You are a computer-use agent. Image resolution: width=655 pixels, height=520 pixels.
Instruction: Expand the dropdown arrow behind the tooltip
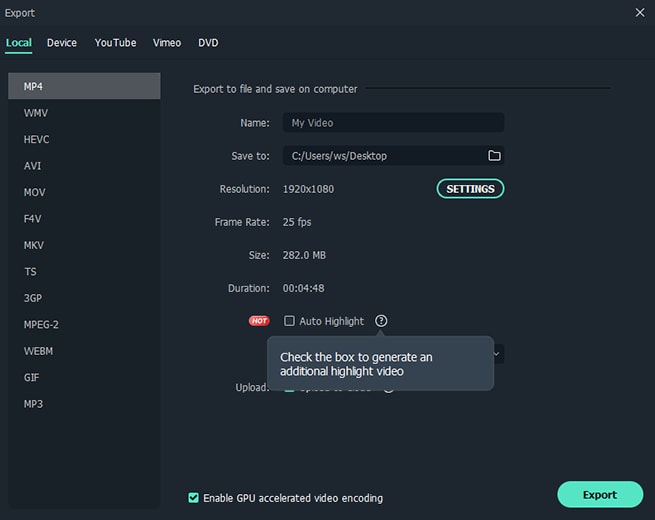point(497,354)
